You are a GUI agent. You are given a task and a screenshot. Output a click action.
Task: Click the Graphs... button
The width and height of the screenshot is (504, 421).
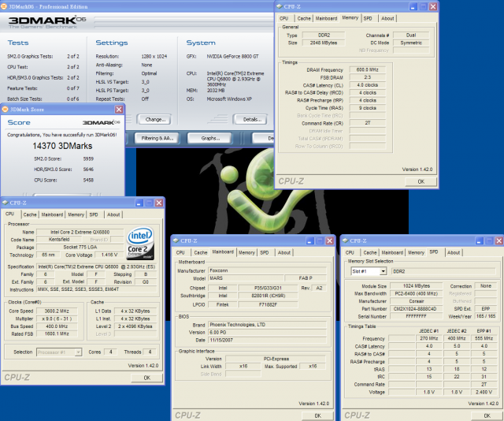point(210,138)
